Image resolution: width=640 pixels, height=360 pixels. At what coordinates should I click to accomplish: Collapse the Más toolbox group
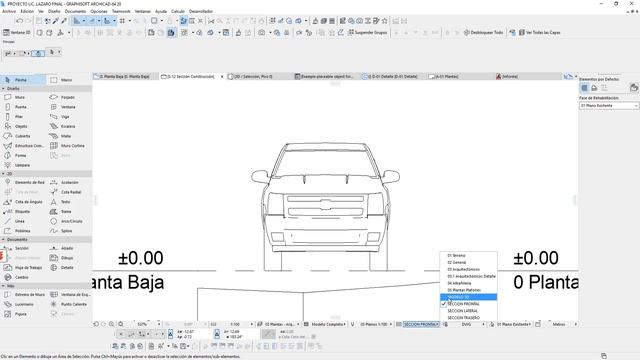click(x=3, y=286)
